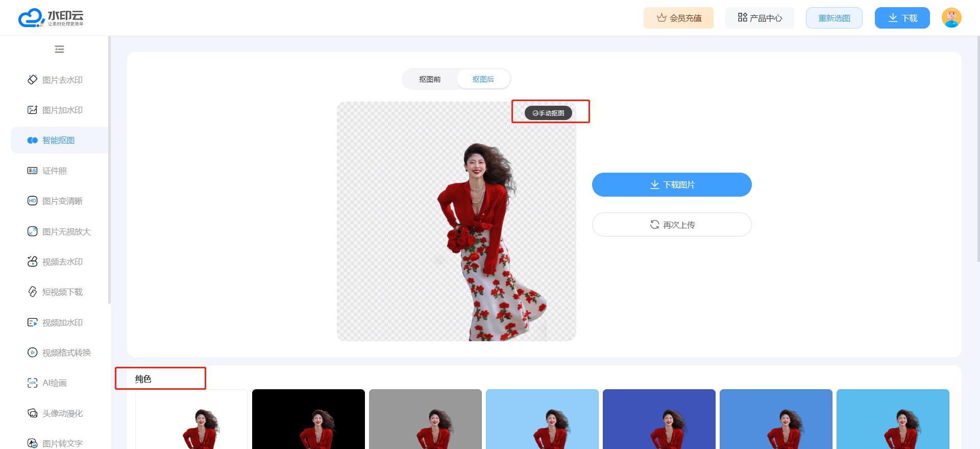Open 视频格式转换 from the sidebar

[66, 352]
